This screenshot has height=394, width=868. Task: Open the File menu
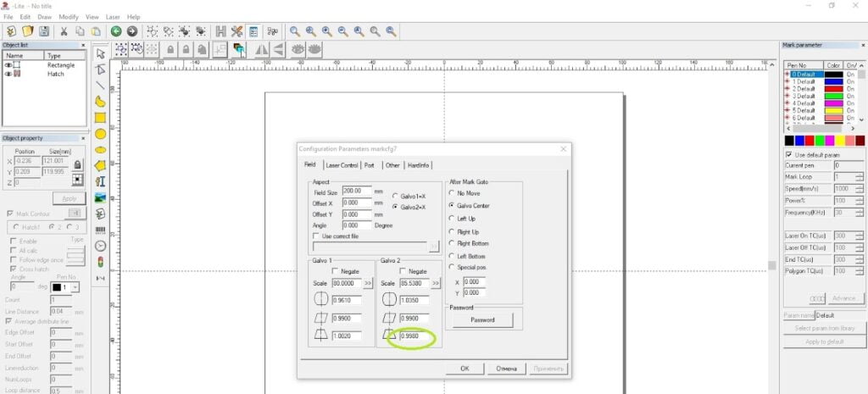[8, 17]
